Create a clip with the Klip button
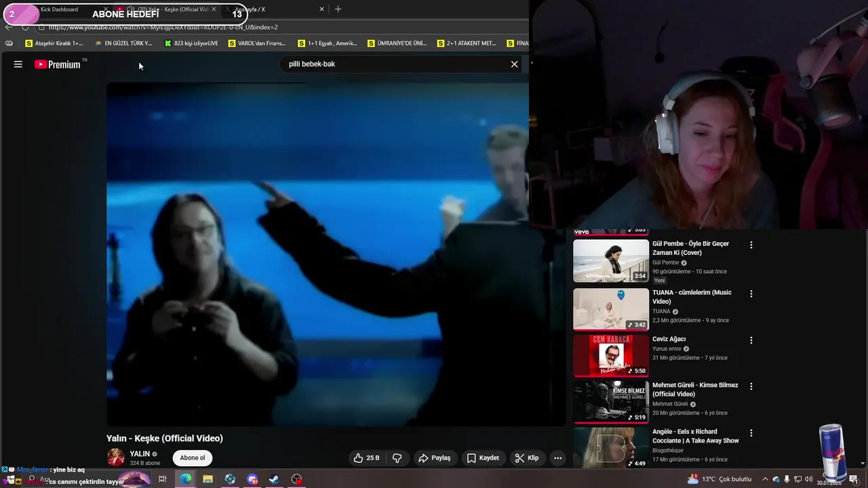This screenshot has width=868, height=488. (x=526, y=458)
